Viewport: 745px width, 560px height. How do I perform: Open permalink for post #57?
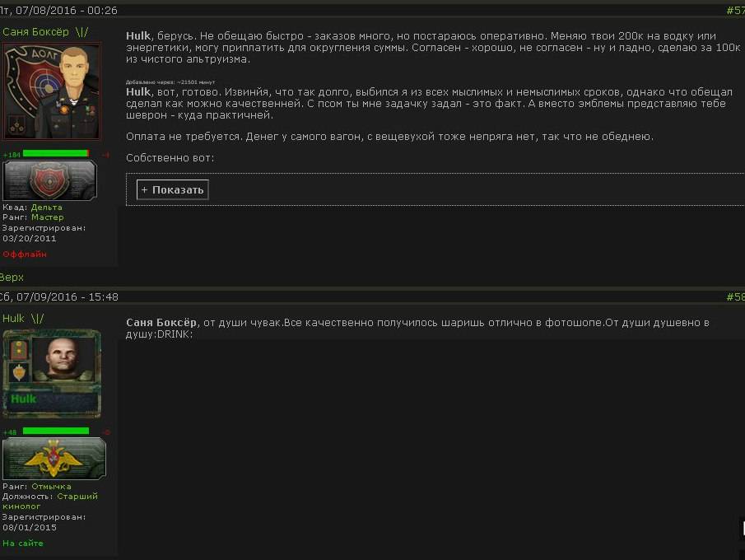(734, 11)
